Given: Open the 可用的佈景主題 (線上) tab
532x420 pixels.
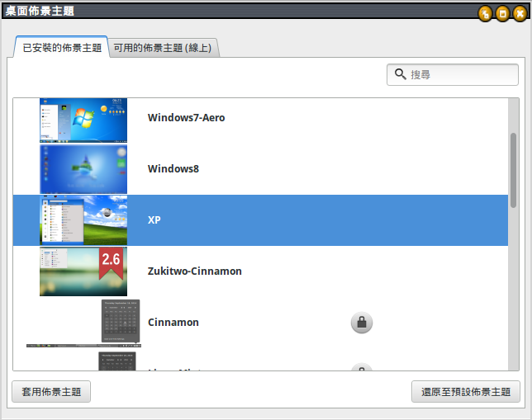Looking at the screenshot, I should point(163,48).
